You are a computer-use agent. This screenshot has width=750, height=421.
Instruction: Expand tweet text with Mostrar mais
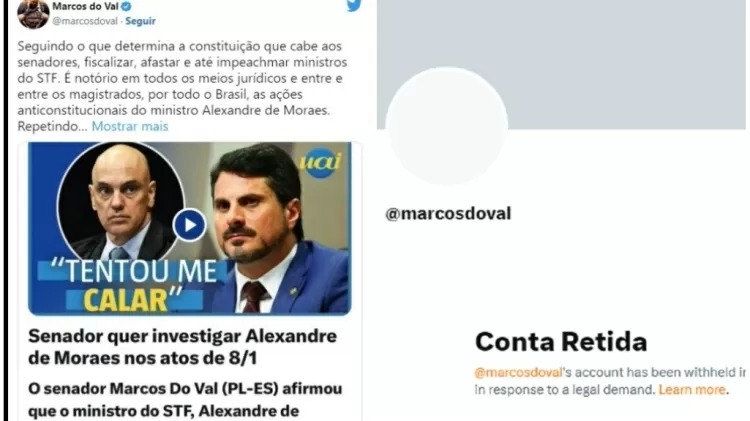pyautogui.click(x=130, y=126)
